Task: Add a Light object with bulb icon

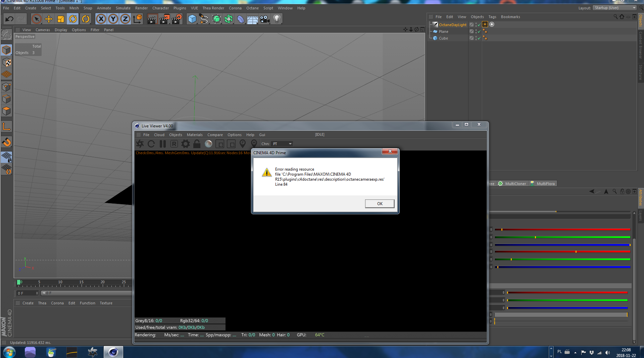Action: click(277, 19)
